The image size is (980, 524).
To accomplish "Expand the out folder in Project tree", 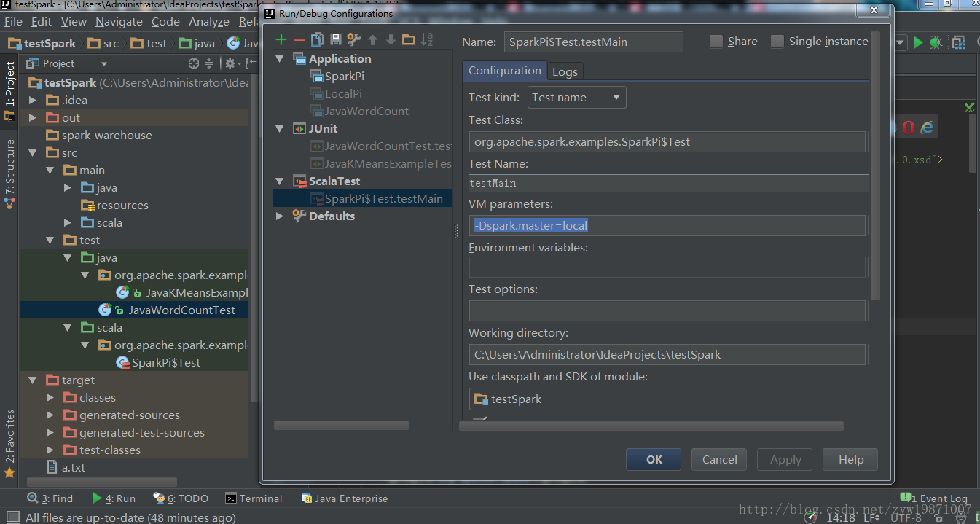I will click(x=32, y=117).
